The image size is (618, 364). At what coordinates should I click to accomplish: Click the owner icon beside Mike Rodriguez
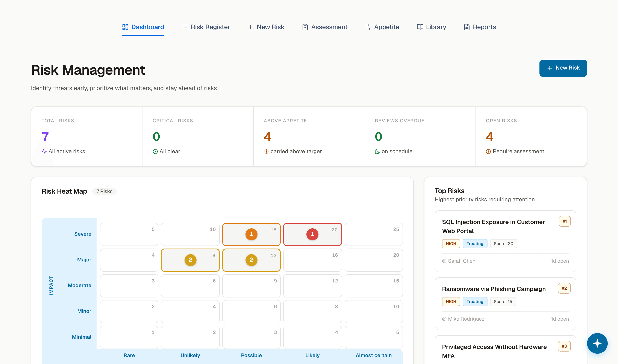[x=444, y=319]
